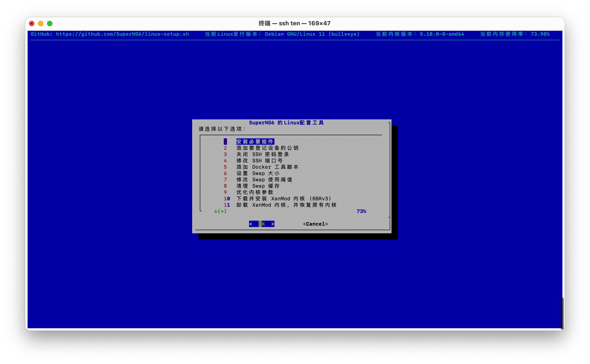Click the memory usage 73.98% text
This screenshot has height=364, width=590.
click(x=540, y=34)
